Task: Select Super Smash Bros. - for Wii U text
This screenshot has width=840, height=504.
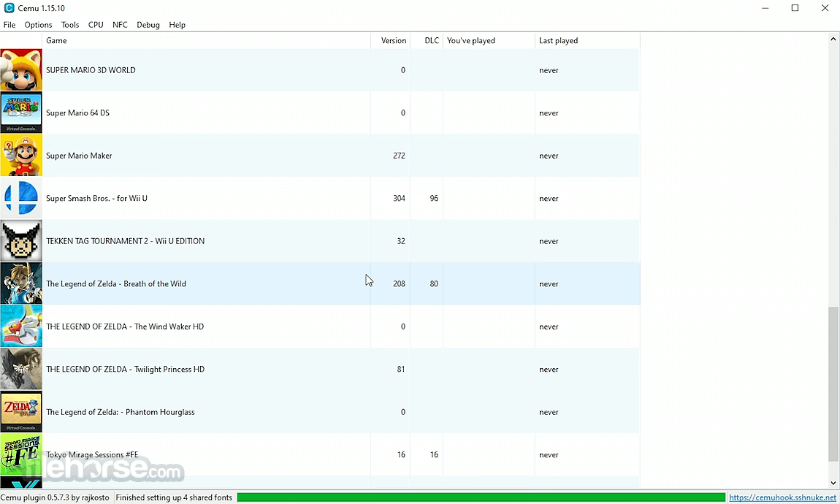Action: coord(96,198)
